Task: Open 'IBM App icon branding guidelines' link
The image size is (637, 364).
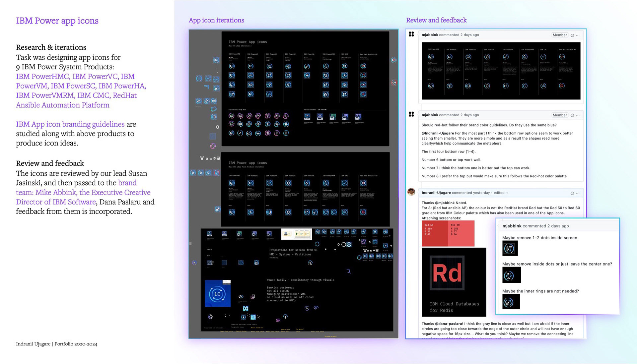Action: click(x=70, y=124)
